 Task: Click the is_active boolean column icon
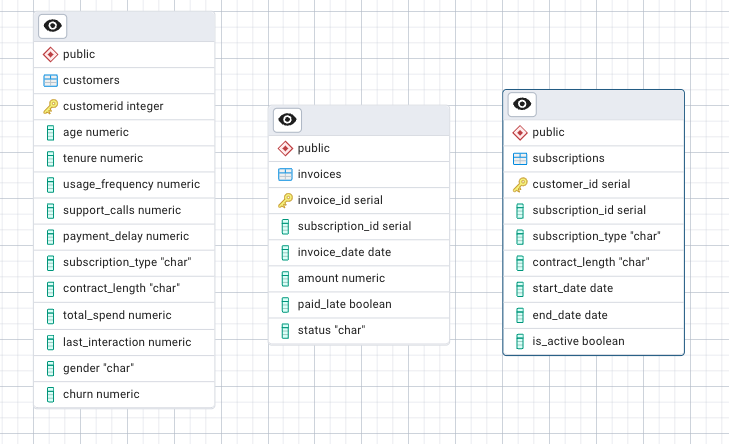point(520,341)
